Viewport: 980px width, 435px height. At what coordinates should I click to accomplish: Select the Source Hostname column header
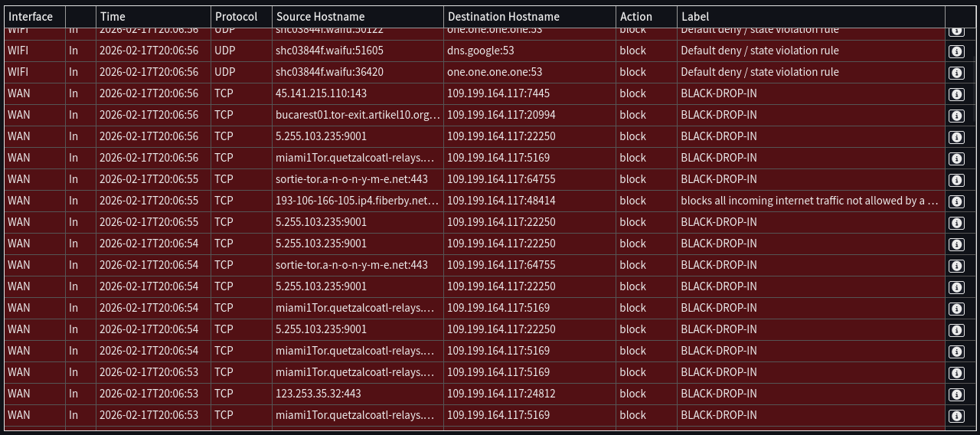point(320,16)
